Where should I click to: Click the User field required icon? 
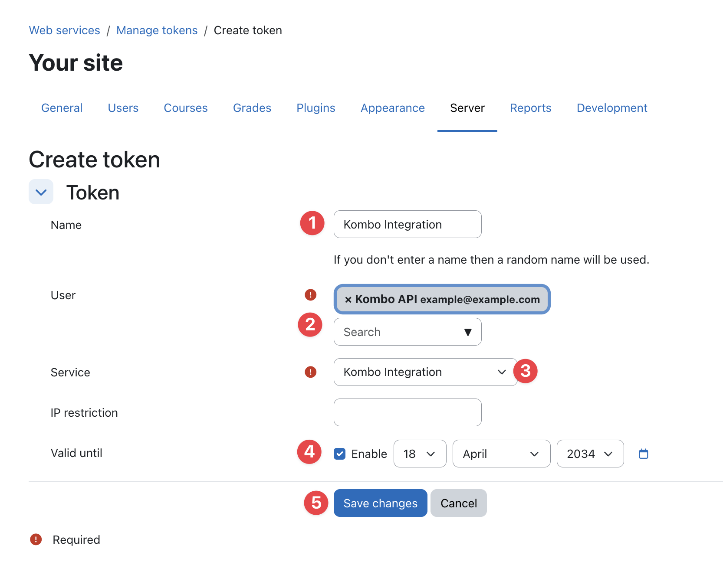tap(310, 295)
